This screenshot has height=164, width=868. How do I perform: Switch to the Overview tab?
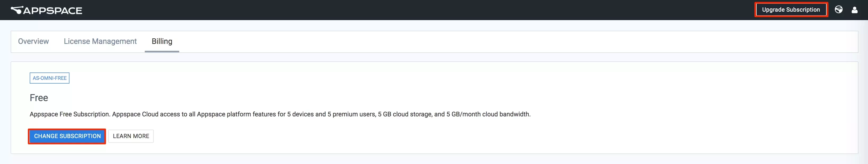click(x=33, y=41)
